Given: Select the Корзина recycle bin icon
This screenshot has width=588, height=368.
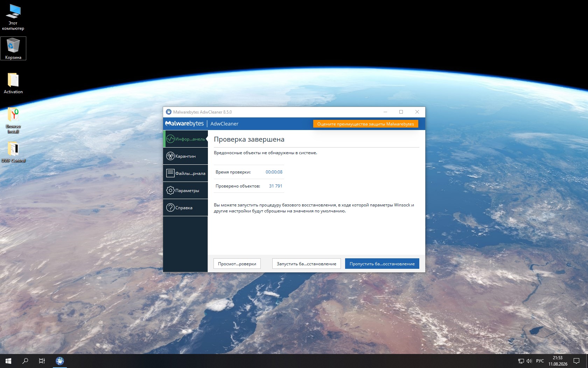Looking at the screenshot, I should (x=13, y=48).
